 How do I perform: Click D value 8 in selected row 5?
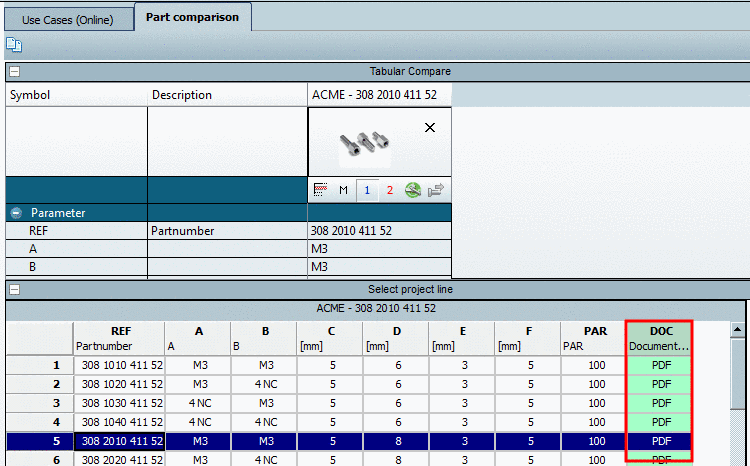[x=395, y=441]
